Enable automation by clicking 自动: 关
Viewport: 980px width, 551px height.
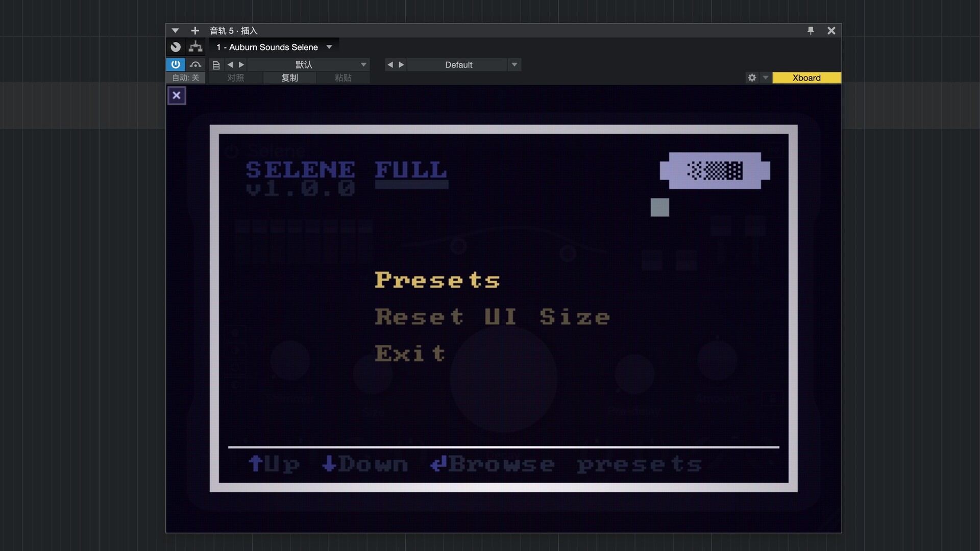185,78
